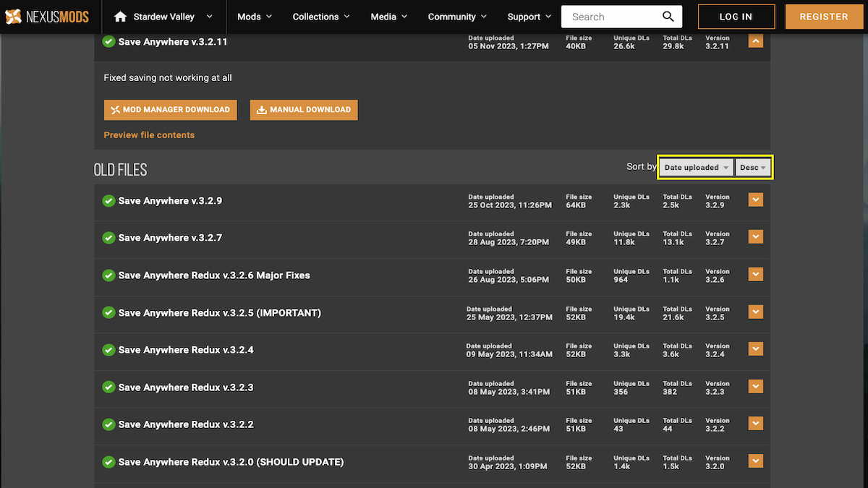The height and width of the screenshot is (488, 868).
Task: Collapse the Save Anywhere v.3.2.11 file details
Action: pos(755,41)
